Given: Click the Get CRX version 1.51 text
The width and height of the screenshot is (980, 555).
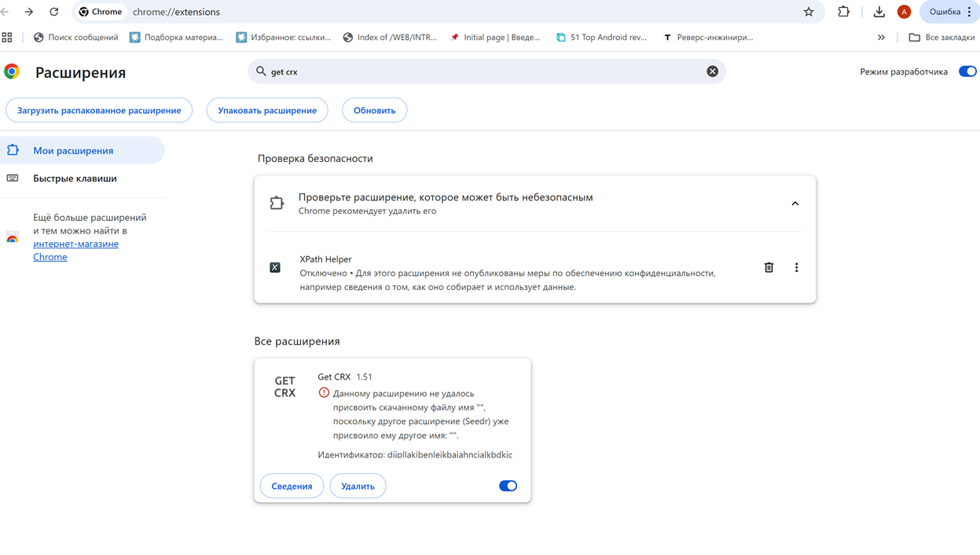Looking at the screenshot, I should pos(364,377).
